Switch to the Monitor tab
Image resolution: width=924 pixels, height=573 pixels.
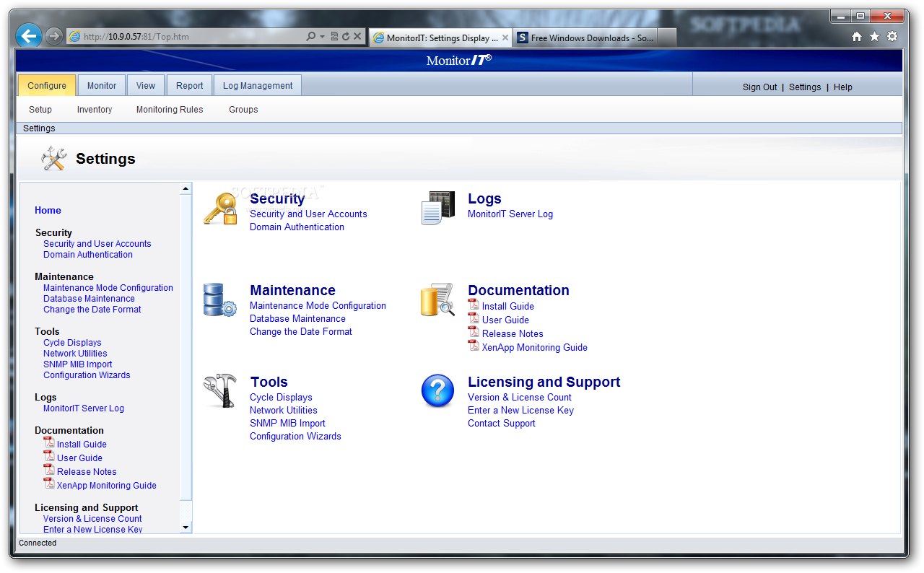tap(102, 85)
